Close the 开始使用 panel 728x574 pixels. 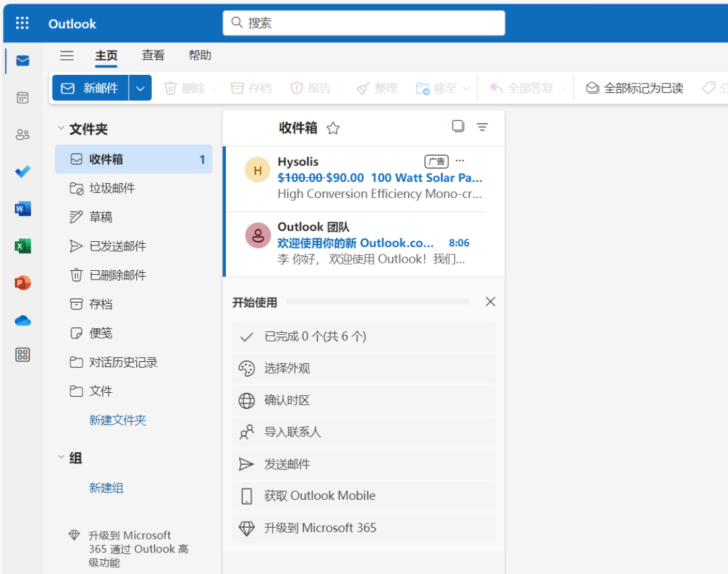(x=490, y=302)
